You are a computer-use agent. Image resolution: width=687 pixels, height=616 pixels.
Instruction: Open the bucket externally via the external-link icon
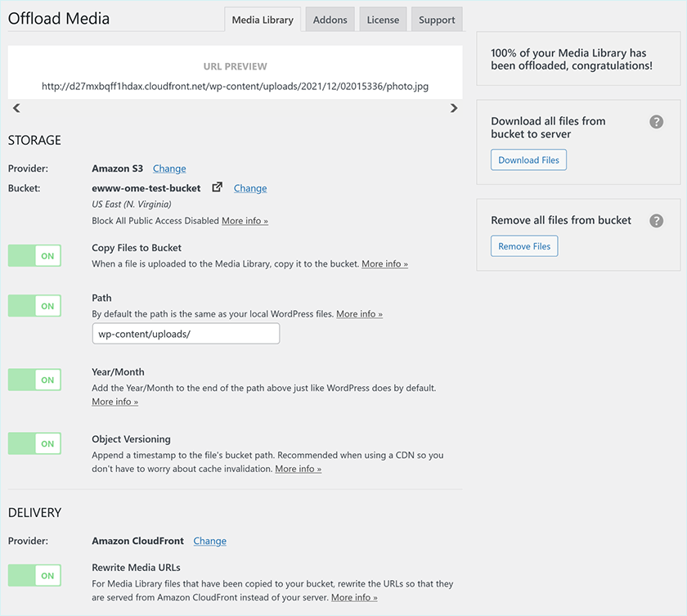pyautogui.click(x=216, y=187)
